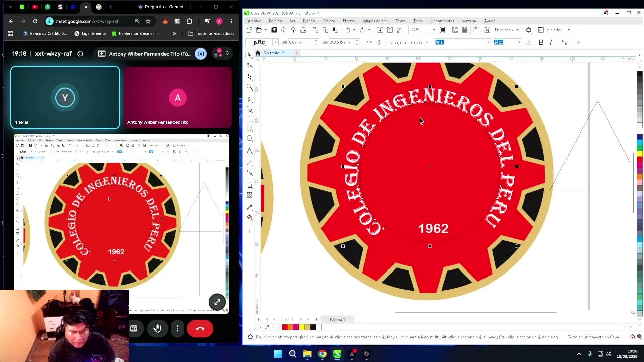Pick the Color Eyedropper tool

(250, 207)
